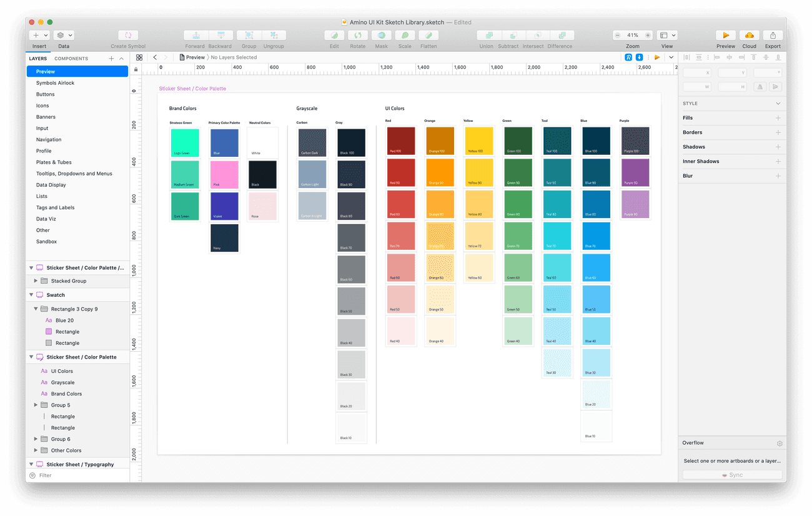Viewport: 812px width, 516px height.
Task: Apply Union boolean operation icon
Action: (x=486, y=36)
